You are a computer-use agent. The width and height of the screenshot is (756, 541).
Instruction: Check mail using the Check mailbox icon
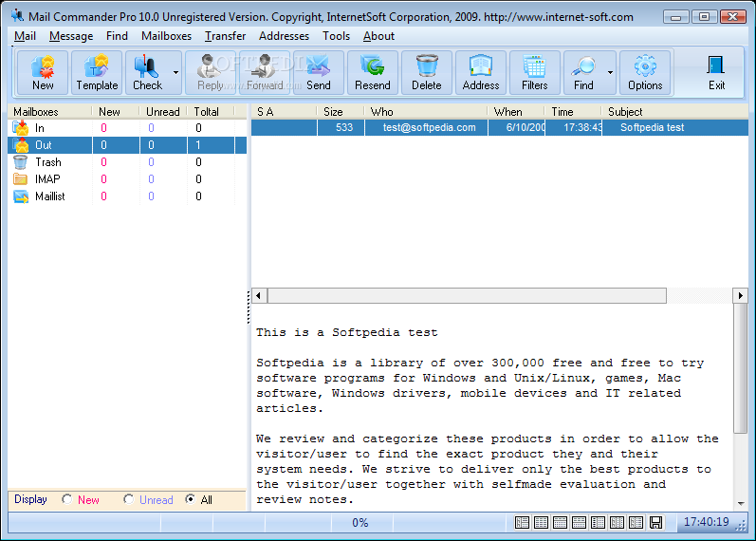[x=147, y=72]
